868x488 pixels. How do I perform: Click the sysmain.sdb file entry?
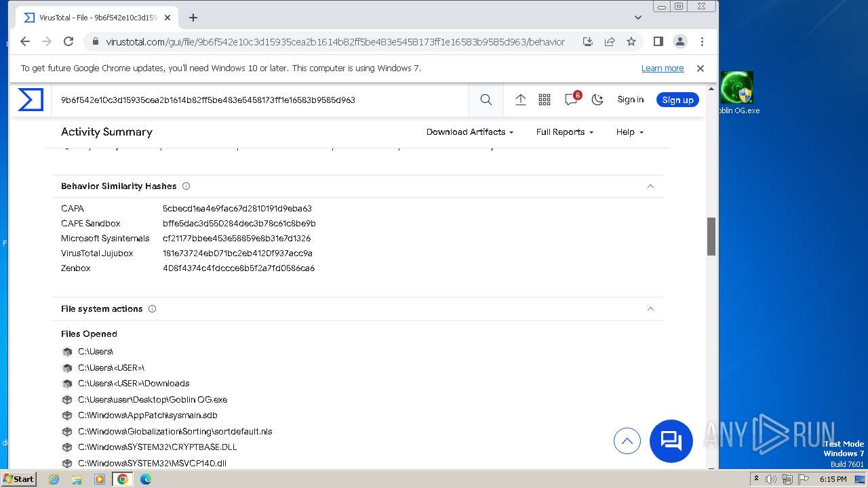[148, 415]
